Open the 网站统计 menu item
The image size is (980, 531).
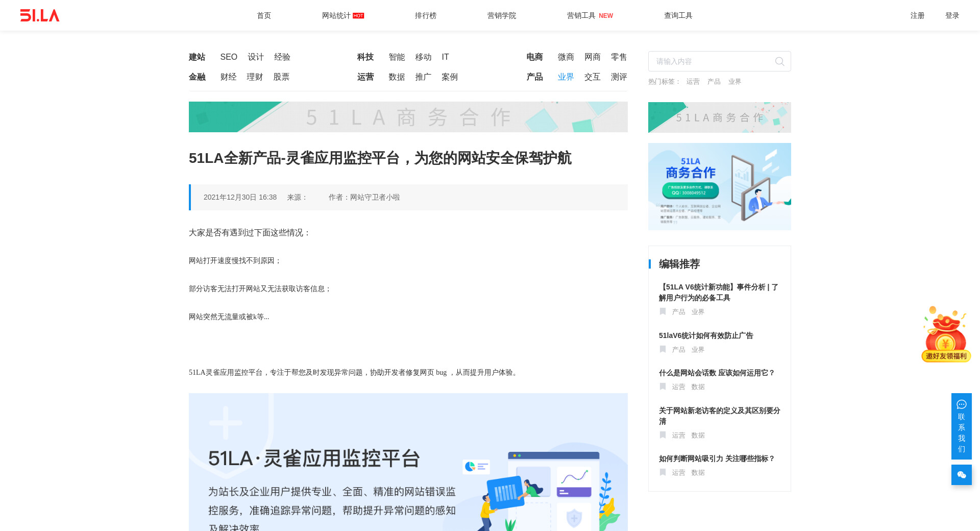coord(336,16)
